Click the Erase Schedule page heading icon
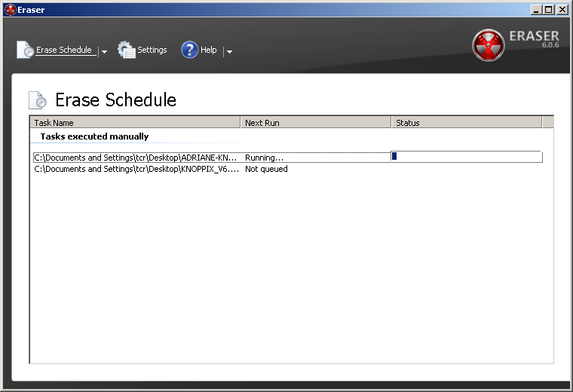The width and height of the screenshot is (573, 392). click(38, 100)
